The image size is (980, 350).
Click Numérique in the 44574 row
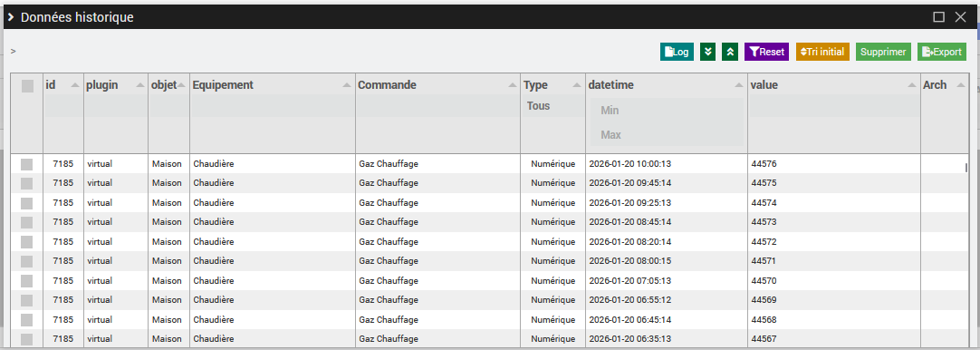click(x=552, y=203)
